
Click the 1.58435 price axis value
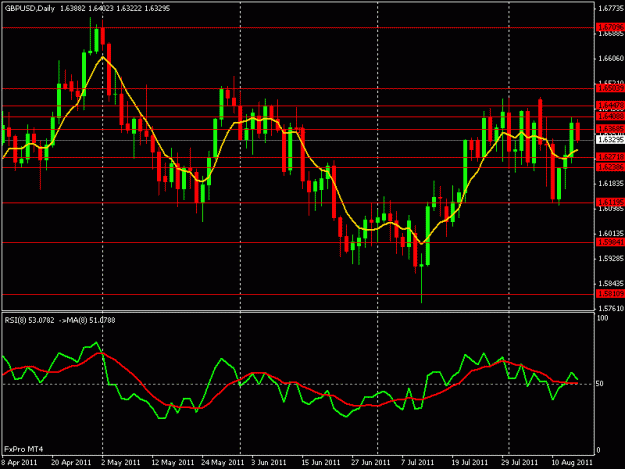point(611,284)
